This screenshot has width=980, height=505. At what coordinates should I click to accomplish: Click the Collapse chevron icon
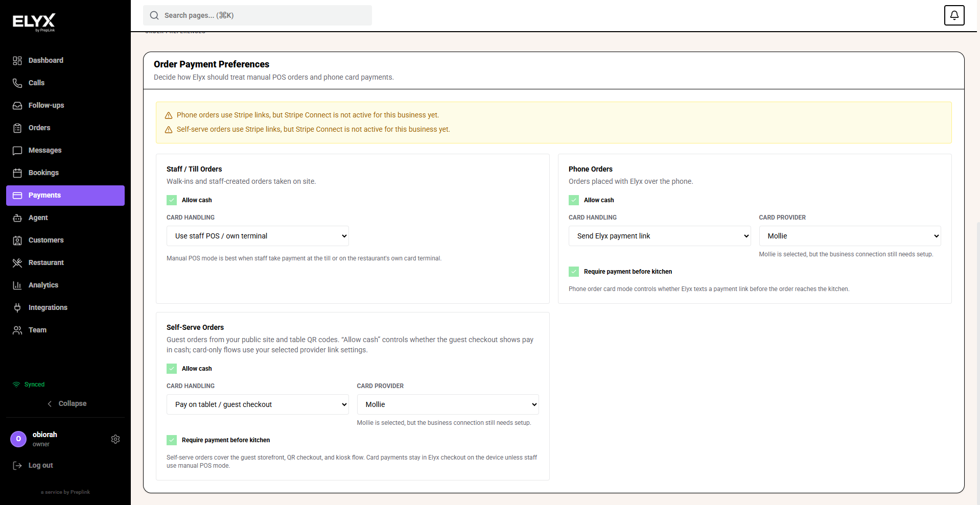click(50, 404)
